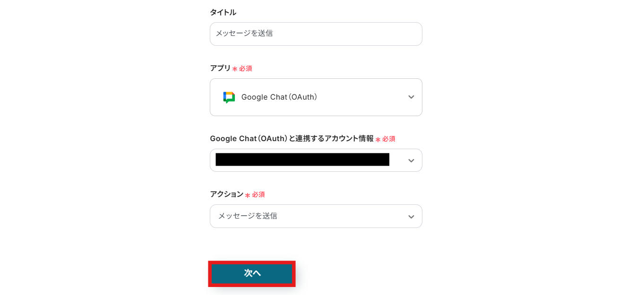Click the タイトル field label
644x295 pixels.
(x=223, y=13)
